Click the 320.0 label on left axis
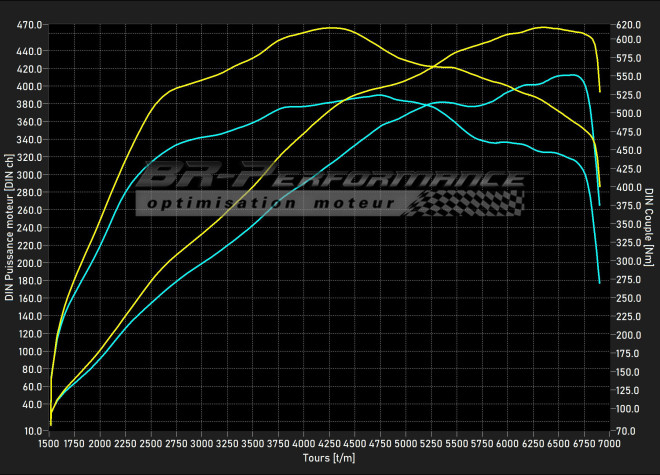The width and height of the screenshot is (660, 475). pos(29,157)
